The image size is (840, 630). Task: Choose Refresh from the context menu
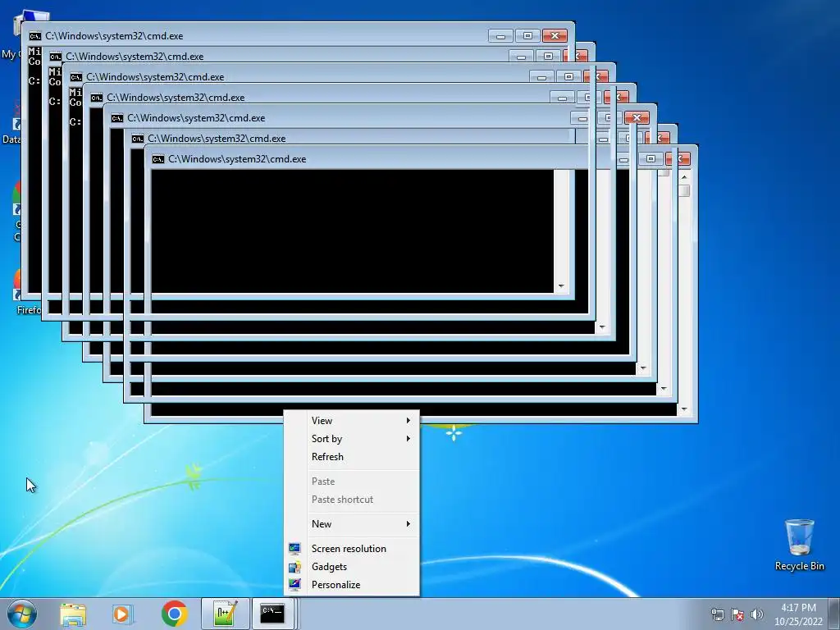pyautogui.click(x=351, y=457)
